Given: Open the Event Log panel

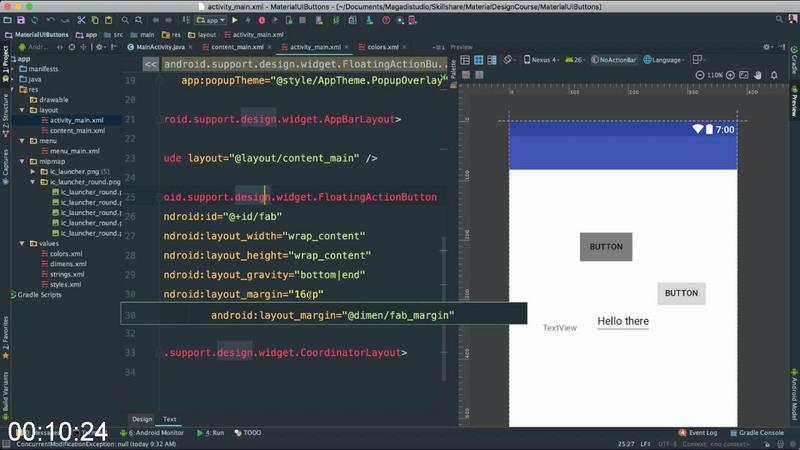Looking at the screenshot, I should tap(698, 433).
